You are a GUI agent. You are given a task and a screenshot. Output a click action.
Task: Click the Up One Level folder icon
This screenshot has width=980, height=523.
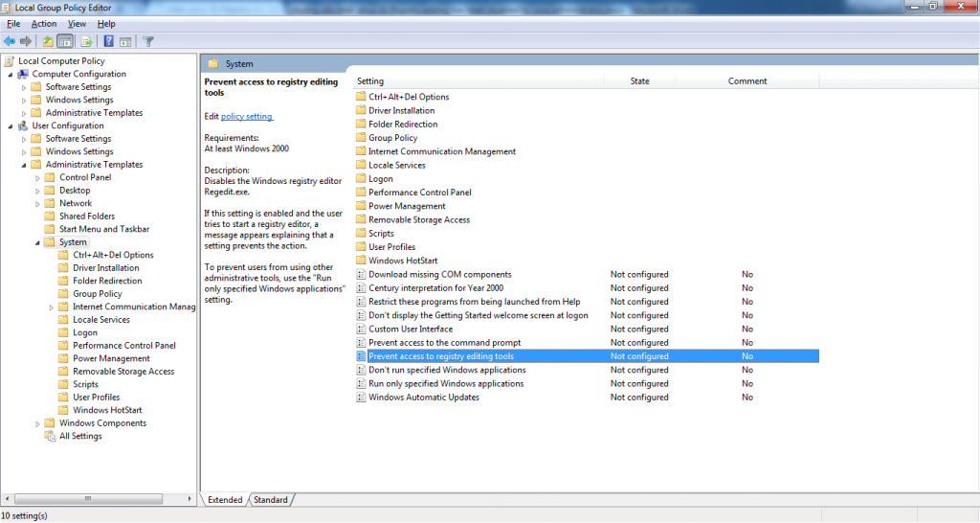(x=48, y=41)
